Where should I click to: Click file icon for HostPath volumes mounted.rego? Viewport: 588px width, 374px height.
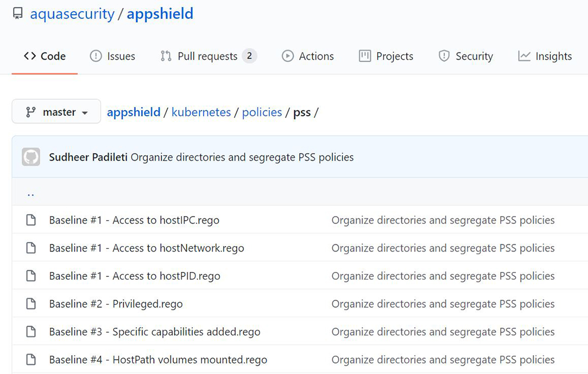(31, 360)
